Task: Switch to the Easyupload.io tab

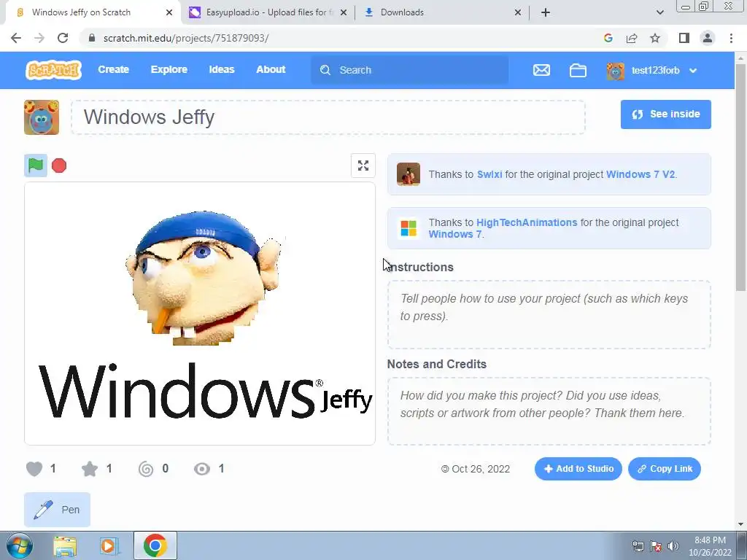Action: pos(267,12)
